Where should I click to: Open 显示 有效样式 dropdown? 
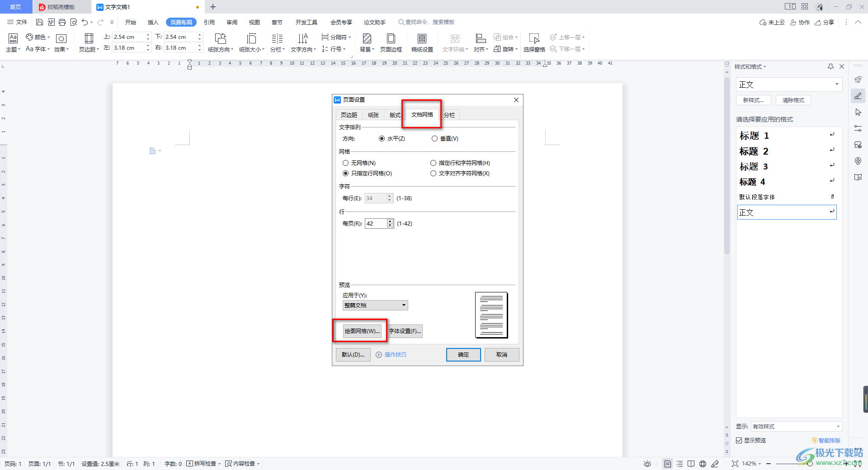pos(796,427)
